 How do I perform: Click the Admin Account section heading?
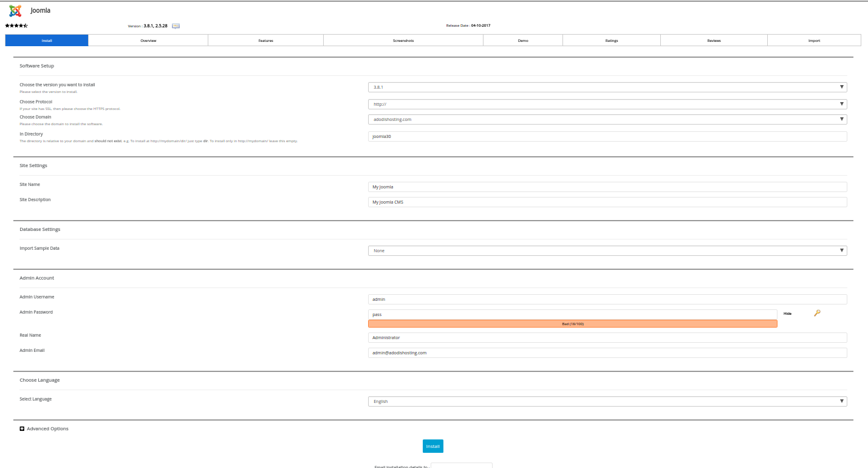pos(37,278)
